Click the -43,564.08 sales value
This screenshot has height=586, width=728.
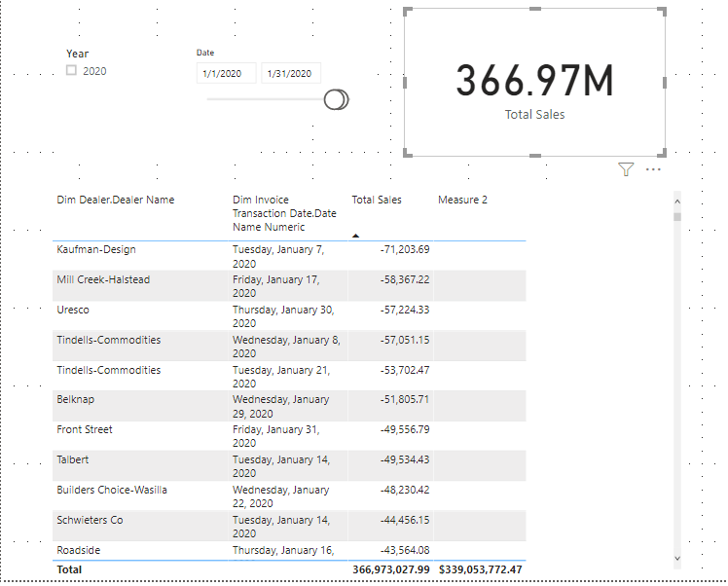(405, 550)
